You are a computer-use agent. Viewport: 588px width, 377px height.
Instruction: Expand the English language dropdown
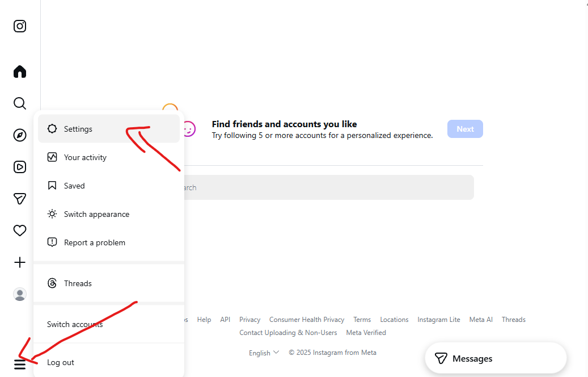[x=264, y=353]
